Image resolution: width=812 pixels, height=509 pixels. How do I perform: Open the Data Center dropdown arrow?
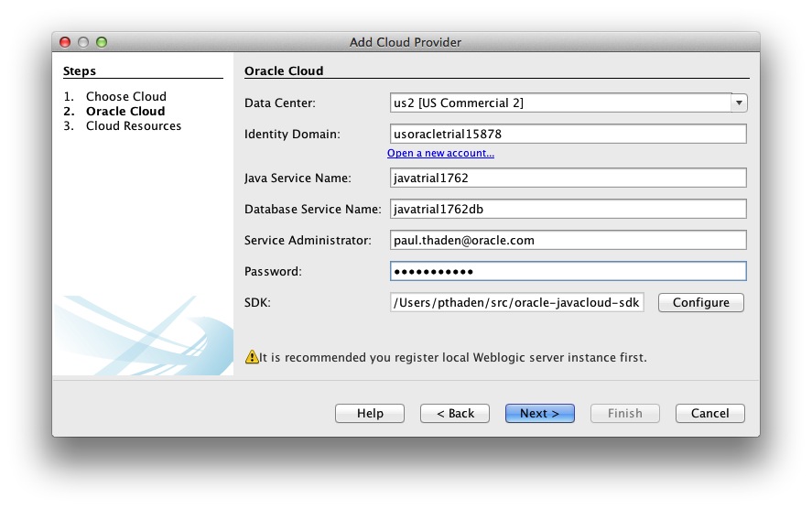pyautogui.click(x=739, y=103)
